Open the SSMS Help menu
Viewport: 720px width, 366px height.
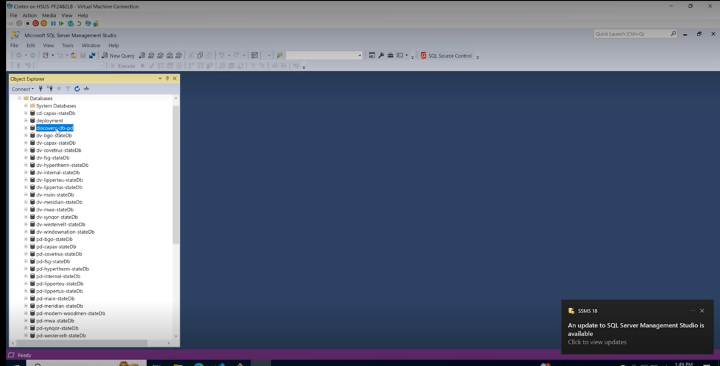point(113,45)
